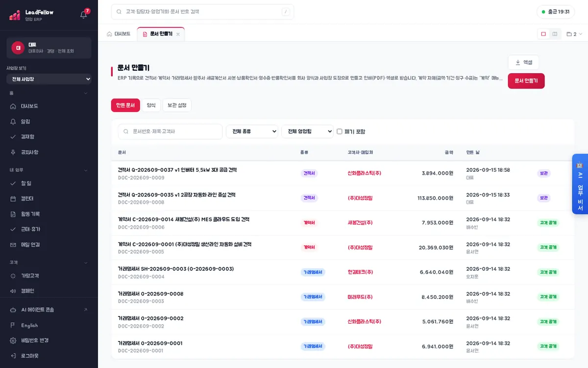Open the 전체 종류 filter dropdown
The width and height of the screenshot is (588, 368).
(252, 131)
